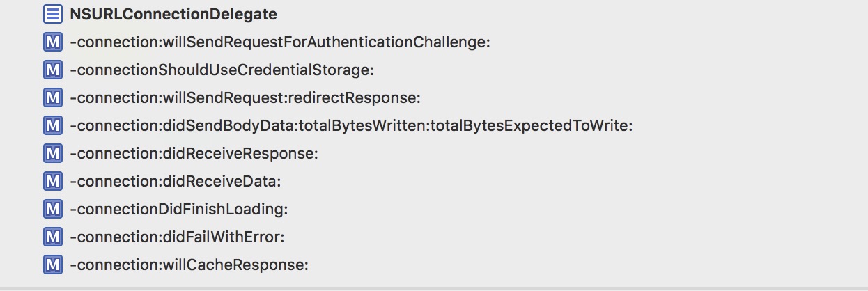
Task: Click M icon beside willSendRequestForAuthenticationChallenge
Action: pyautogui.click(x=52, y=42)
